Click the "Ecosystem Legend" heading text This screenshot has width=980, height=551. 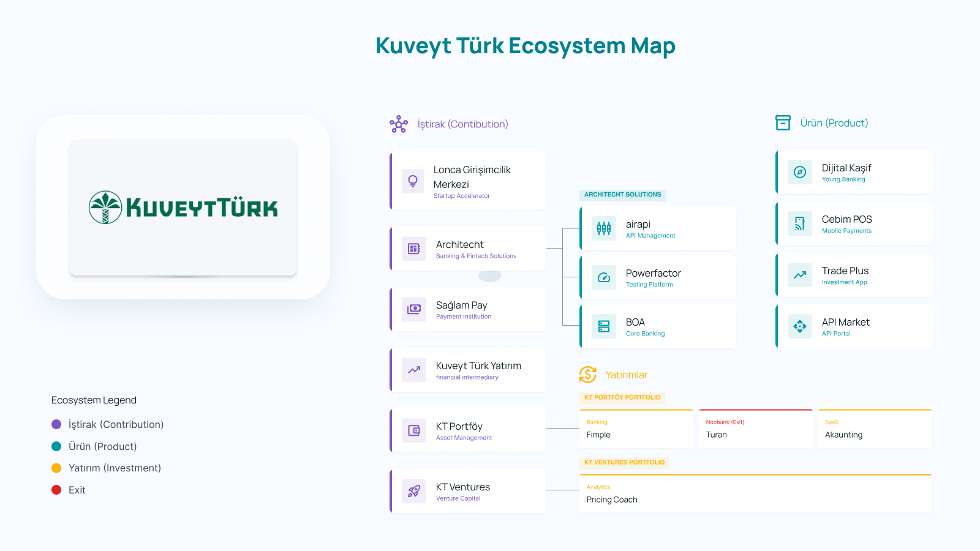click(94, 400)
